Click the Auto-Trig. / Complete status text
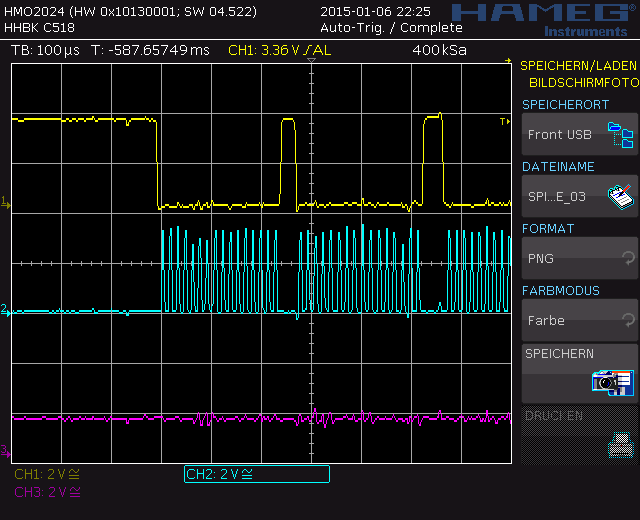The width and height of the screenshot is (640, 520). [x=391, y=28]
